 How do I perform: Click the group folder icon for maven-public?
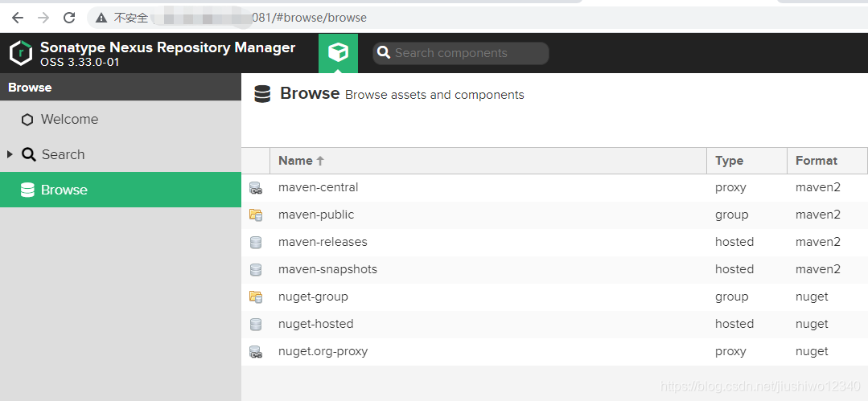(255, 215)
